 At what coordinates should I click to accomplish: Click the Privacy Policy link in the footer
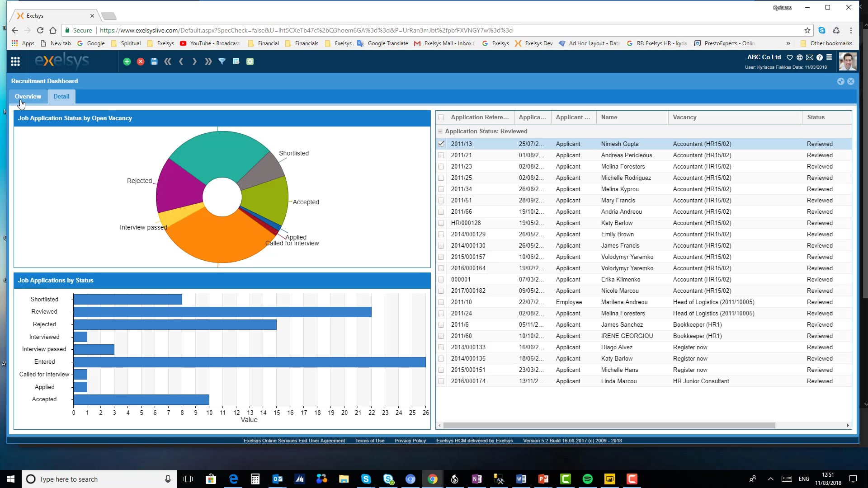point(410,441)
